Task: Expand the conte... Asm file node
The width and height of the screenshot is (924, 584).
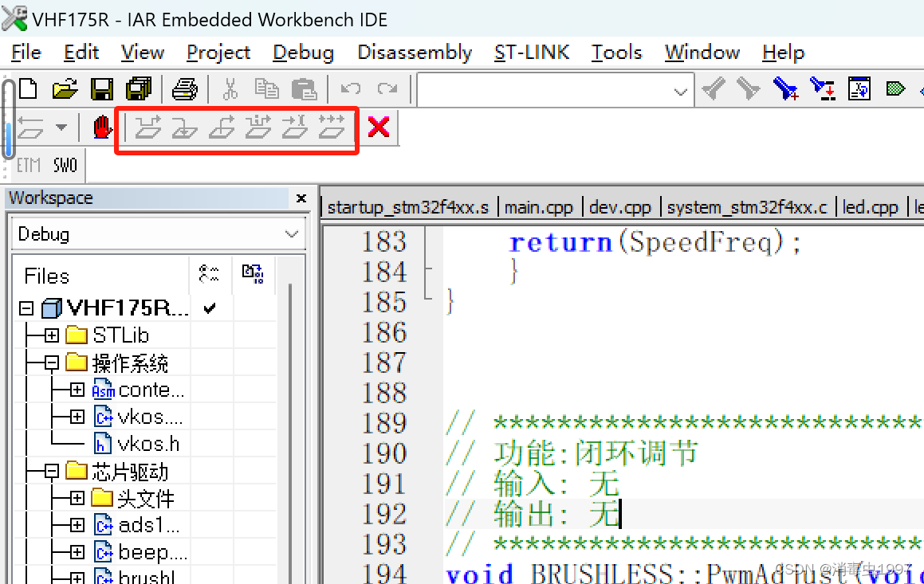Action: point(77,390)
